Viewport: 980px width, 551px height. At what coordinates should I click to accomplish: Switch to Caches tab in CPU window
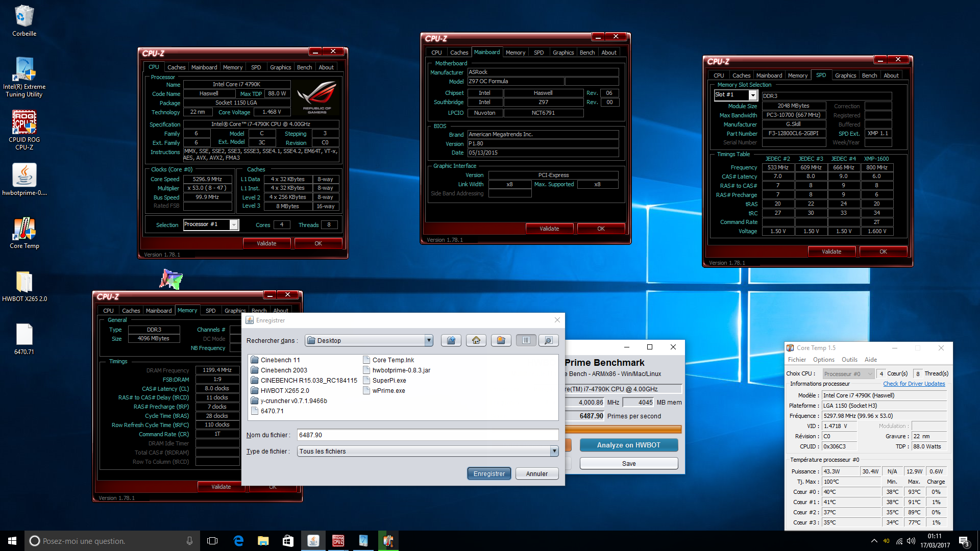(x=176, y=67)
